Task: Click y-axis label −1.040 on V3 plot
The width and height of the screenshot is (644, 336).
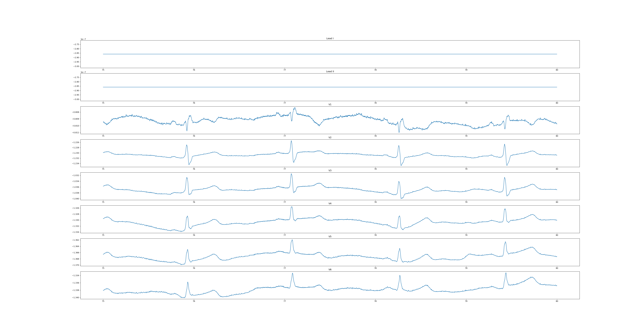Action: [x=75, y=199]
